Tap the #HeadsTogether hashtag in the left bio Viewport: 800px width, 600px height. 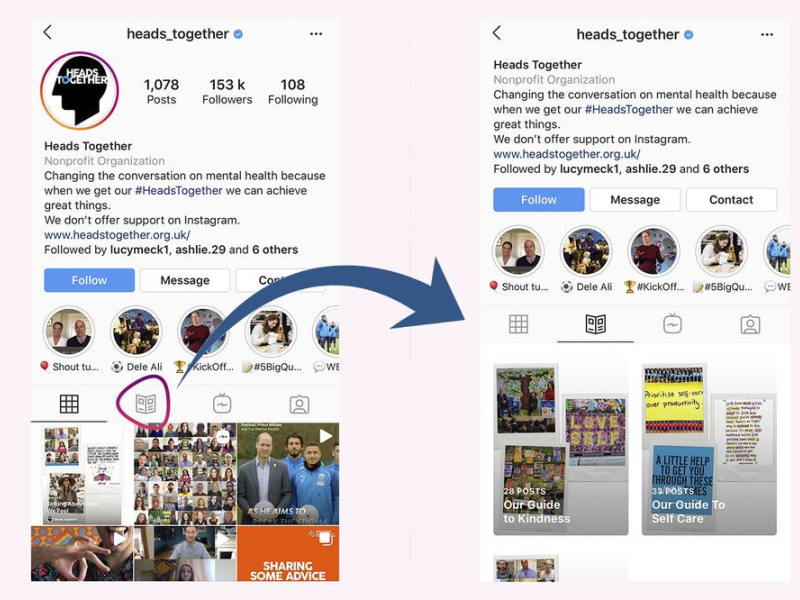179,190
